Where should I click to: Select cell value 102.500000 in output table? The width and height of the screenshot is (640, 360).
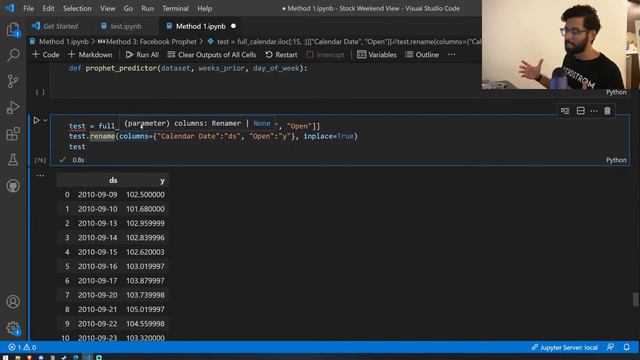(145, 195)
